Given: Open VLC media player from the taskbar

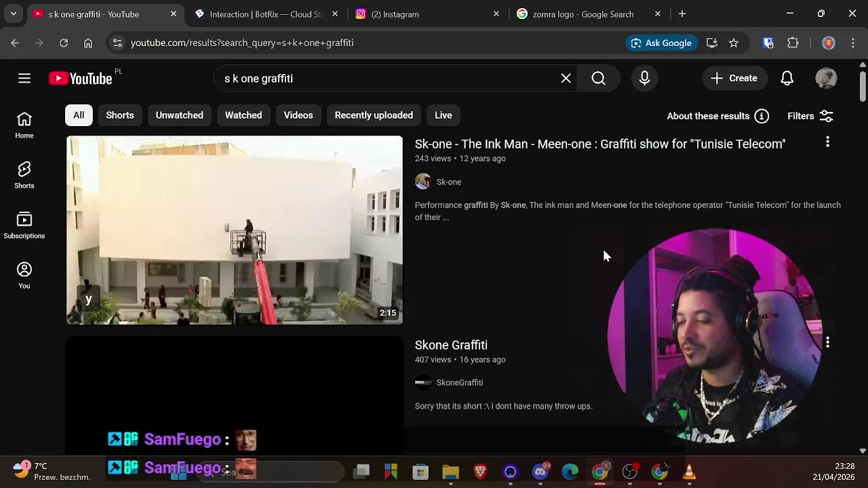Looking at the screenshot, I should coord(690,472).
